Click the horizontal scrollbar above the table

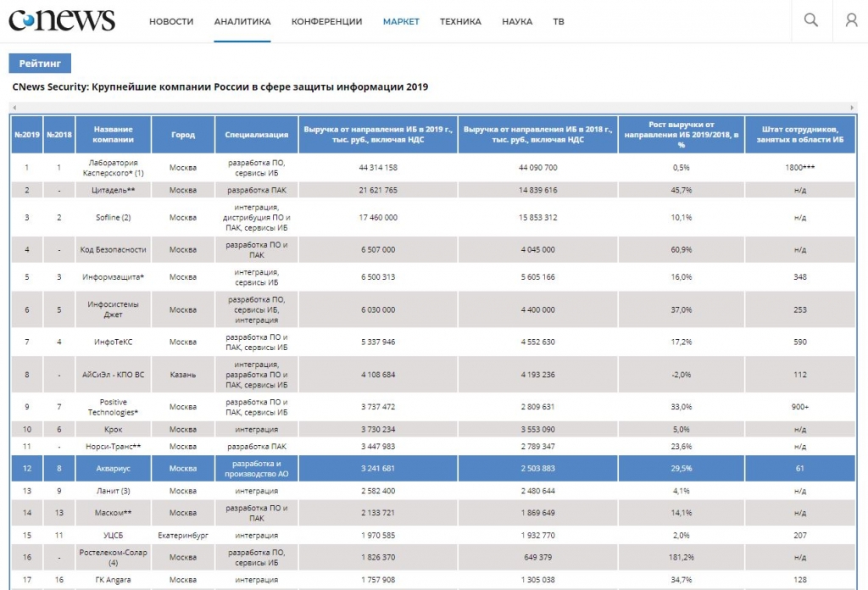pyautogui.click(x=433, y=108)
